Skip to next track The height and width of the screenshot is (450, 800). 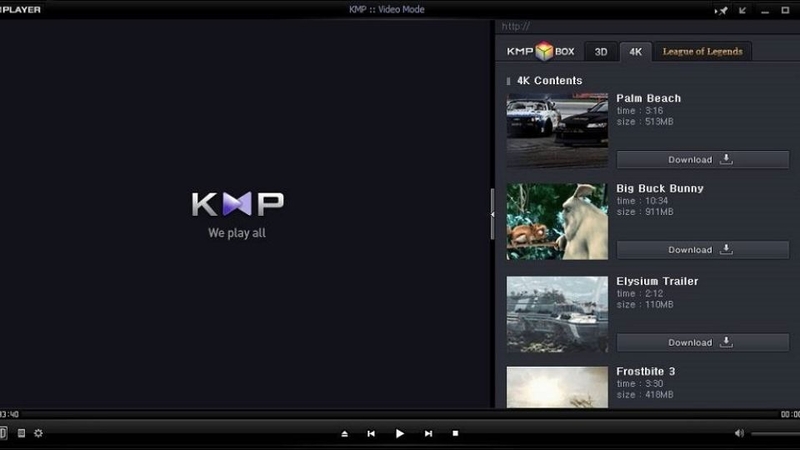pyautogui.click(x=428, y=433)
